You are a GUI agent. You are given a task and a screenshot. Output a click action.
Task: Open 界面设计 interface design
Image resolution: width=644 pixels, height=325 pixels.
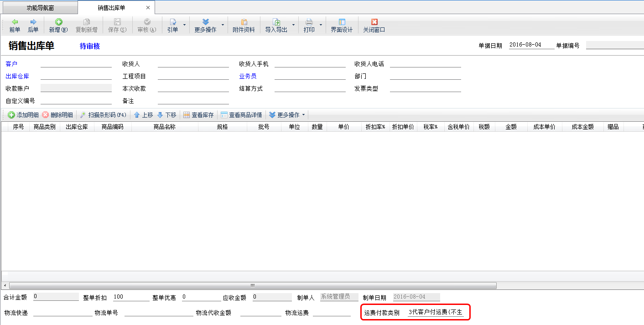[x=342, y=26]
